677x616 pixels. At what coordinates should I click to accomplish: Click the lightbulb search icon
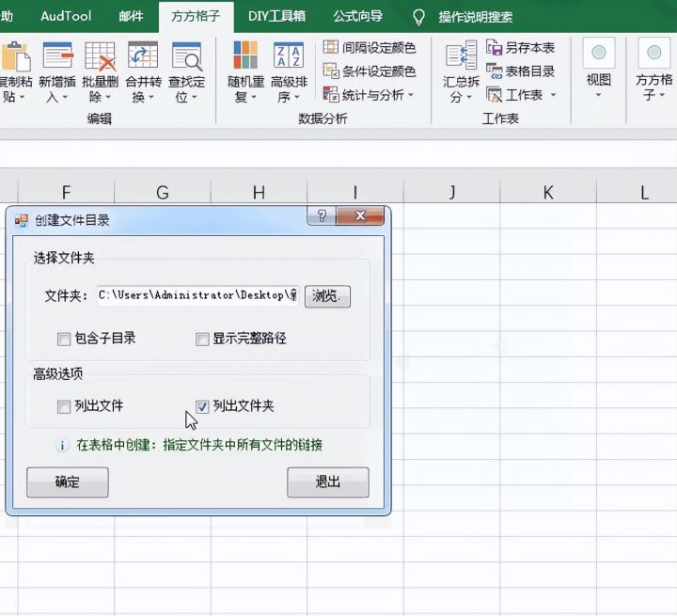(x=418, y=17)
